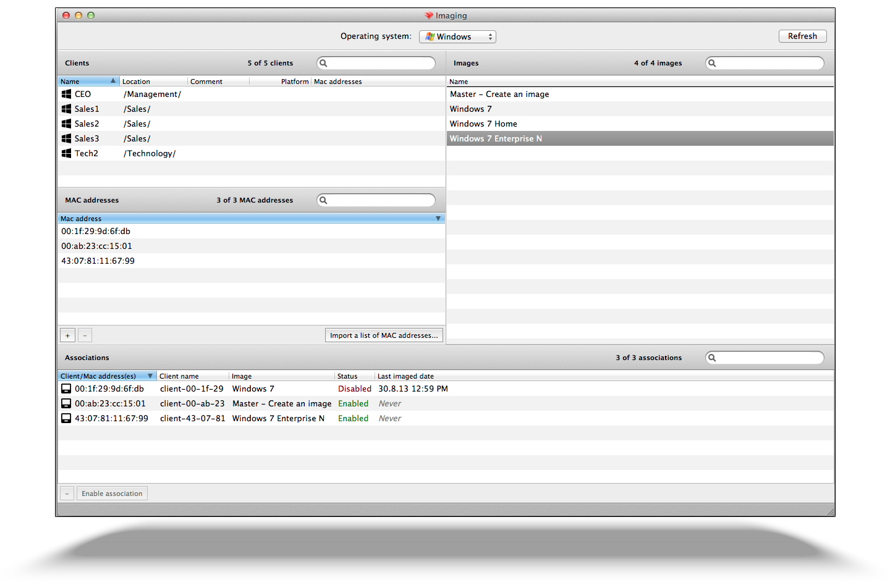This screenshot has width=890, height=588.
Task: Click Enabled status for client-00-ab-23
Action: pos(353,403)
